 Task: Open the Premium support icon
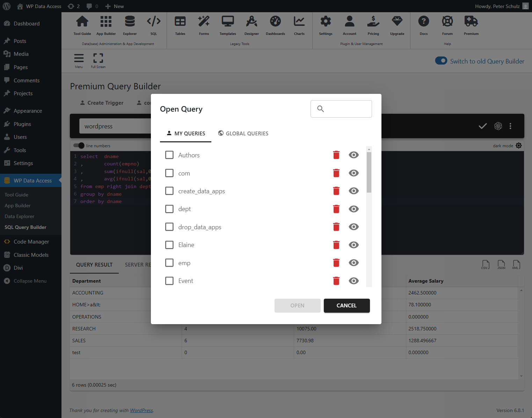(471, 21)
